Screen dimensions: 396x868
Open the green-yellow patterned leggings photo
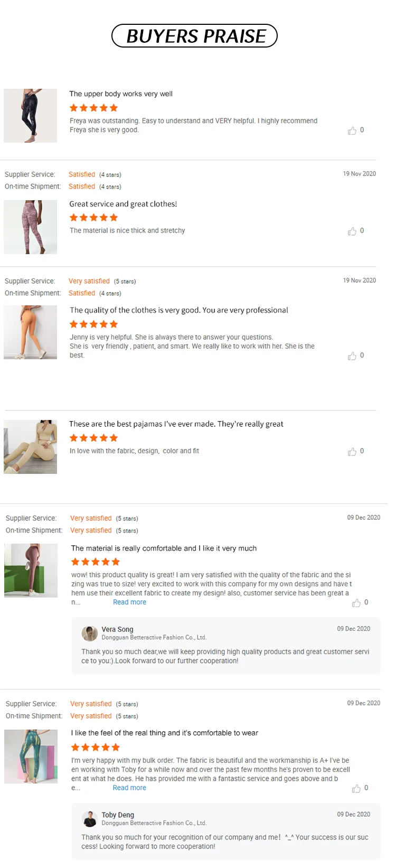point(31,757)
